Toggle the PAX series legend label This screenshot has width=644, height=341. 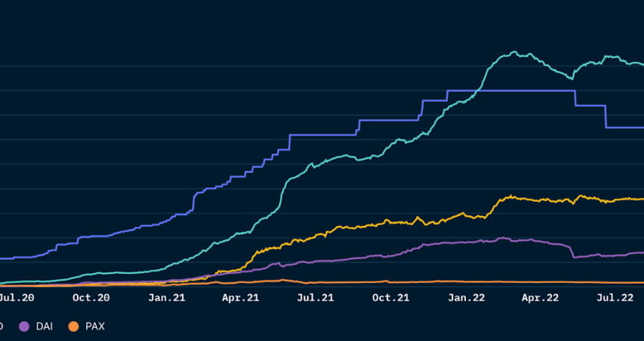[95, 327]
